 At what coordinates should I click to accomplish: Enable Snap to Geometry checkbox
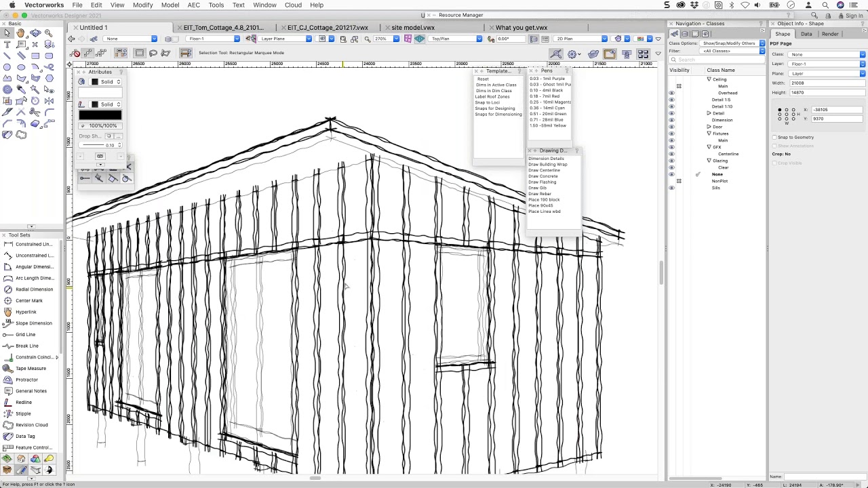pyautogui.click(x=774, y=138)
